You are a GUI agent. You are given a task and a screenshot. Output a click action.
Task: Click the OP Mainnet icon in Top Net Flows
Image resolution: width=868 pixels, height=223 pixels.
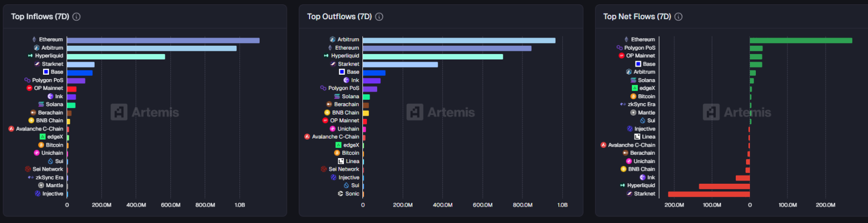(621, 56)
